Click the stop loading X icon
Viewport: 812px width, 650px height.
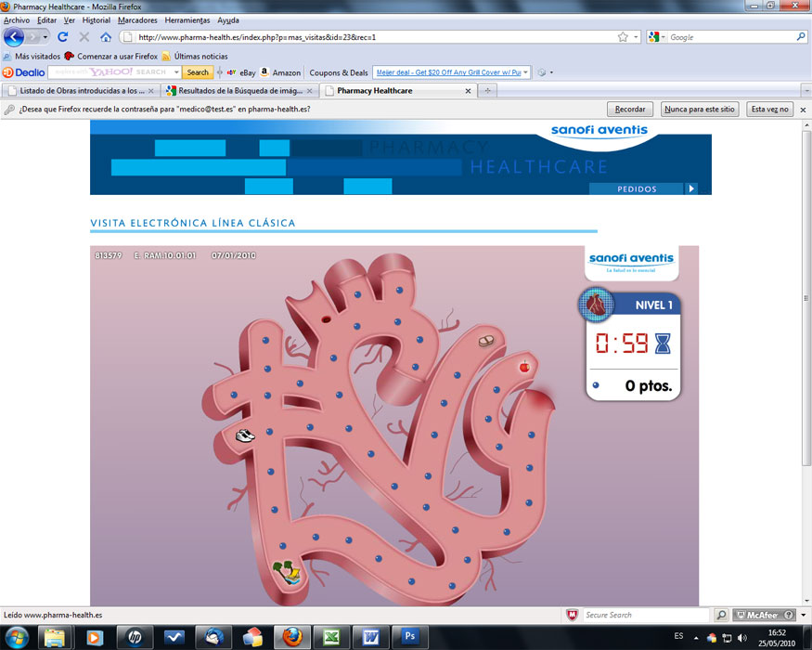click(x=84, y=37)
